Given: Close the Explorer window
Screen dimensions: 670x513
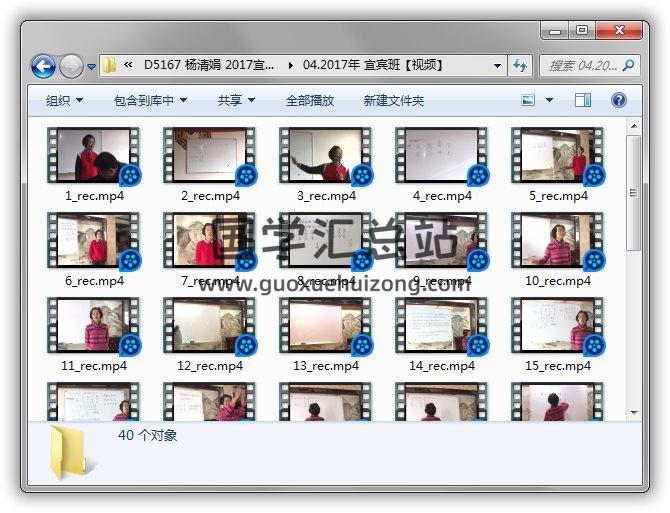Looking at the screenshot, I should click(619, 31).
